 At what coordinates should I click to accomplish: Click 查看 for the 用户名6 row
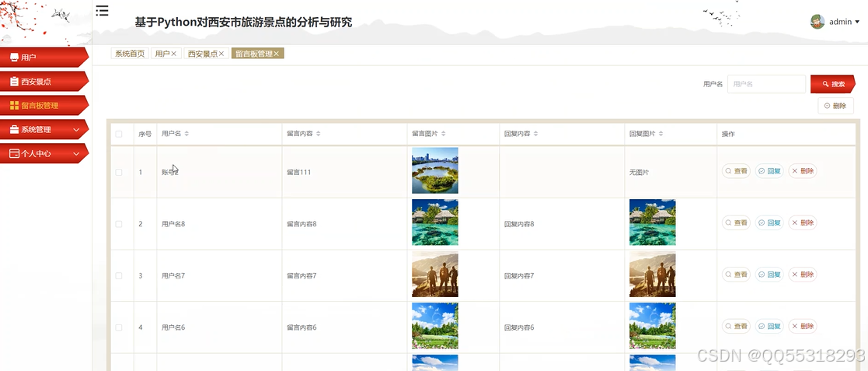[x=736, y=326]
